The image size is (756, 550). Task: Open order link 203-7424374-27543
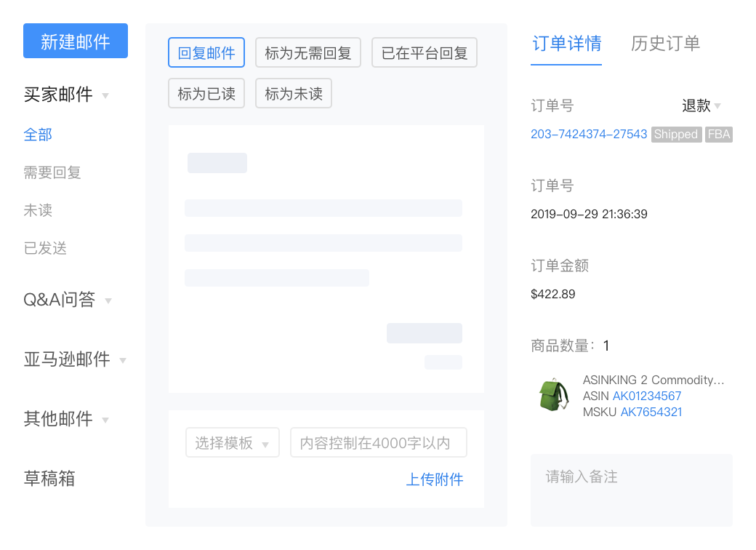(587, 134)
